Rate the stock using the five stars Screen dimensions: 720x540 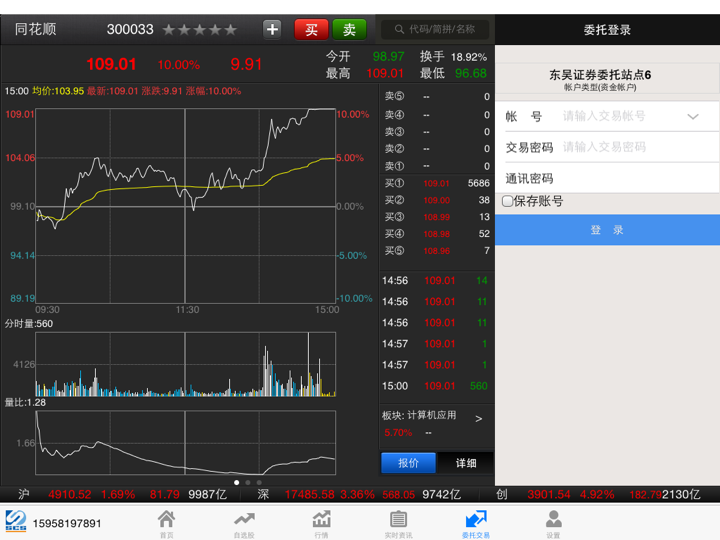click(200, 30)
